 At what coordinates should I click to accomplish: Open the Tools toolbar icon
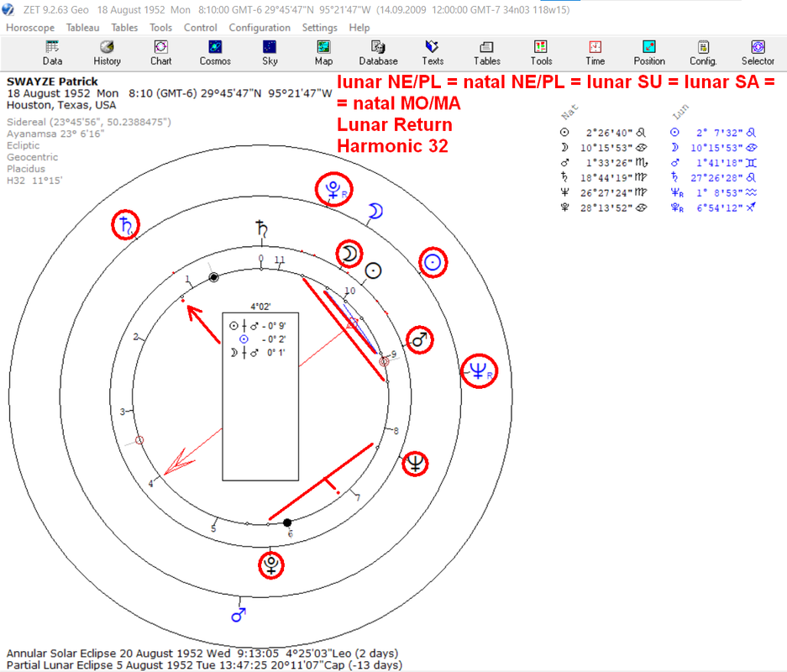[541, 53]
